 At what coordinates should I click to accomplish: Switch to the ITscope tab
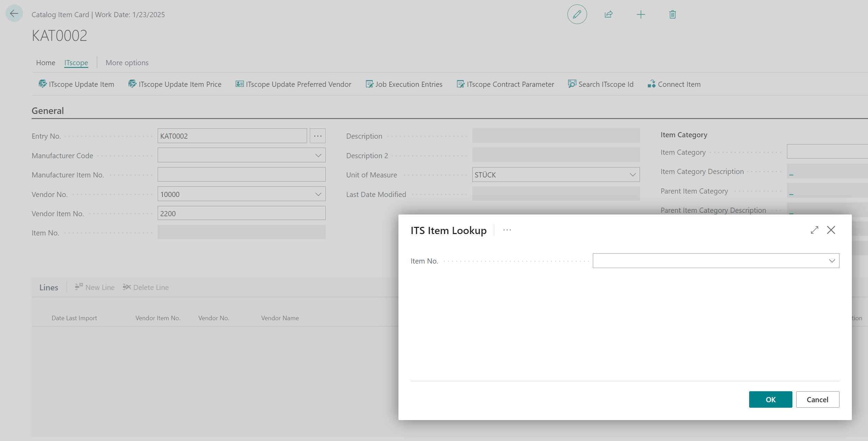click(76, 62)
